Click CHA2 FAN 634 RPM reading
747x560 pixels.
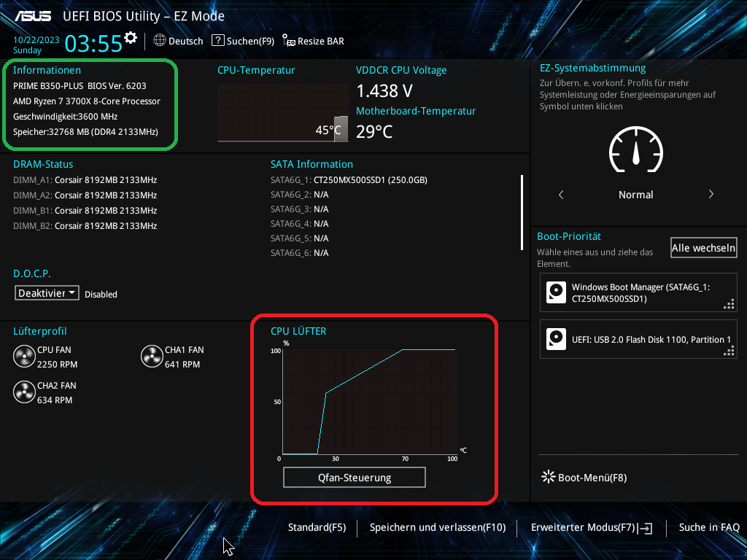coord(55,400)
